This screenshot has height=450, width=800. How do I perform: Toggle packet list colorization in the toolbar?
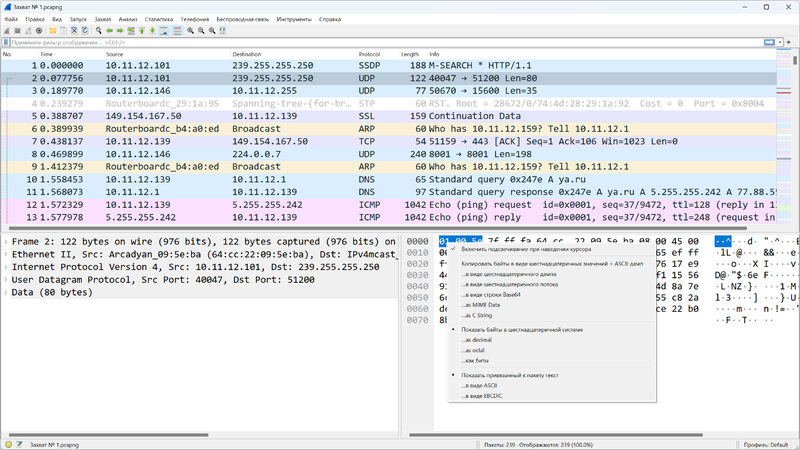pyautogui.click(x=177, y=31)
